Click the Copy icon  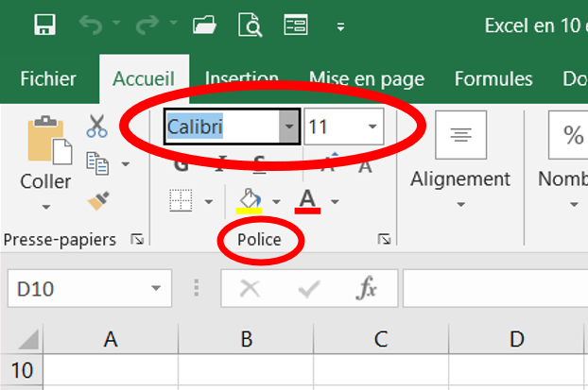click(97, 163)
